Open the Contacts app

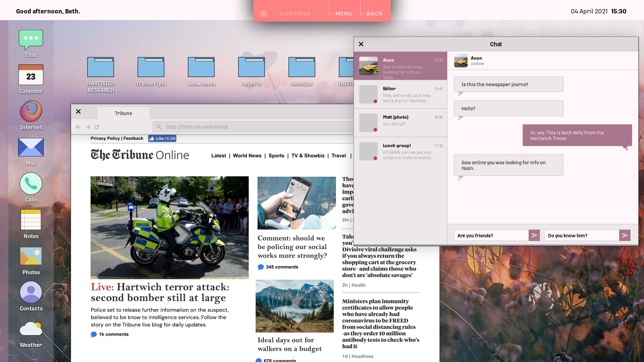click(x=31, y=293)
